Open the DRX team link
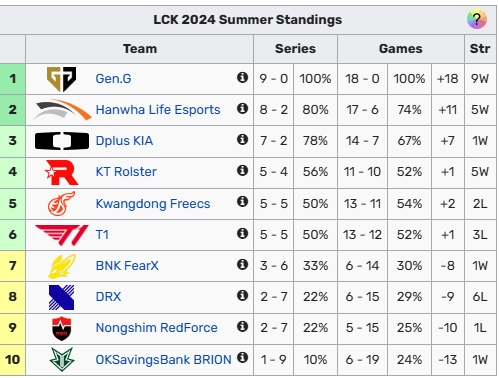The width and height of the screenshot is (499, 378). click(x=108, y=297)
